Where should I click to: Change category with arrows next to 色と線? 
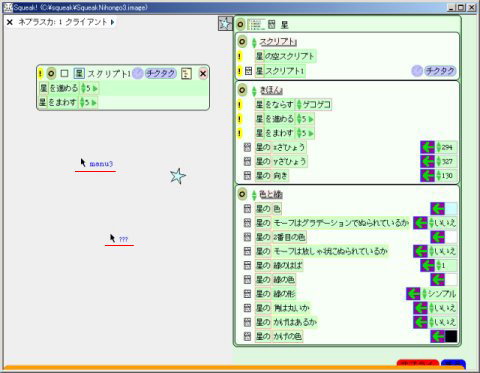click(254, 195)
